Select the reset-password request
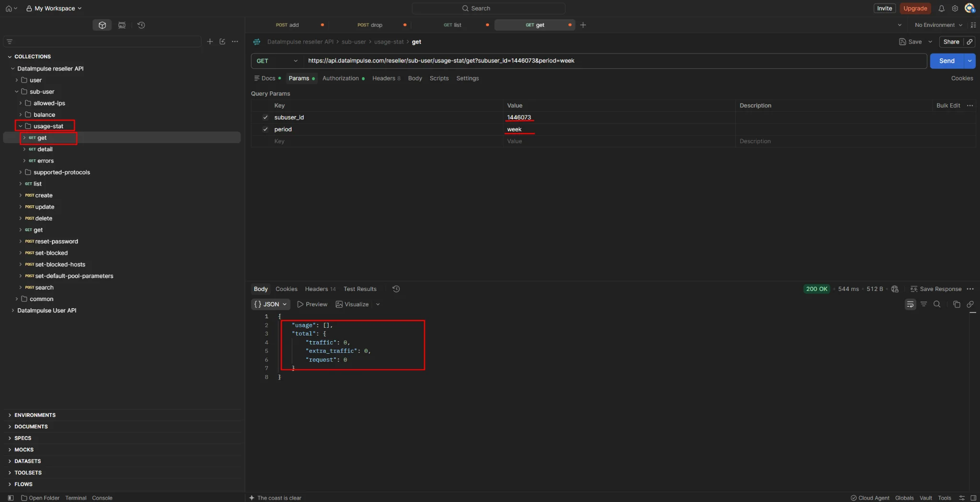980x502 pixels. coord(56,242)
